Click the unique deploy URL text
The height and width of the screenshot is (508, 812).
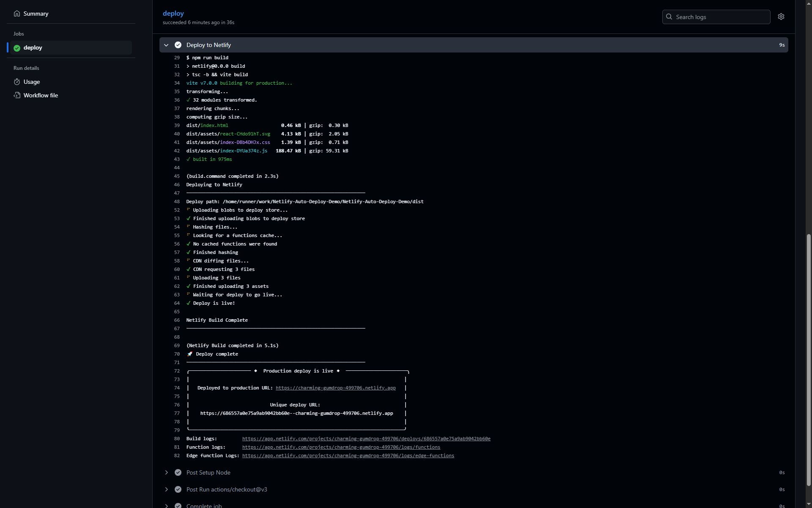point(296,413)
